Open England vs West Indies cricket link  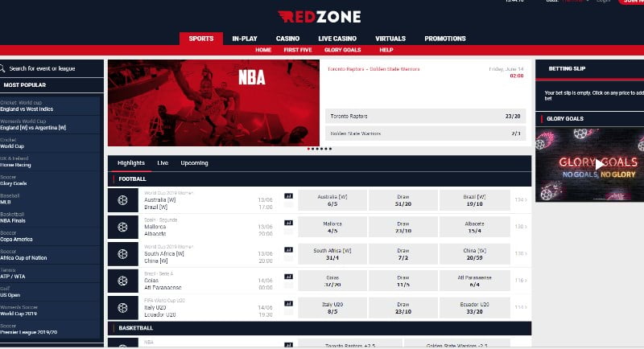tap(50, 106)
